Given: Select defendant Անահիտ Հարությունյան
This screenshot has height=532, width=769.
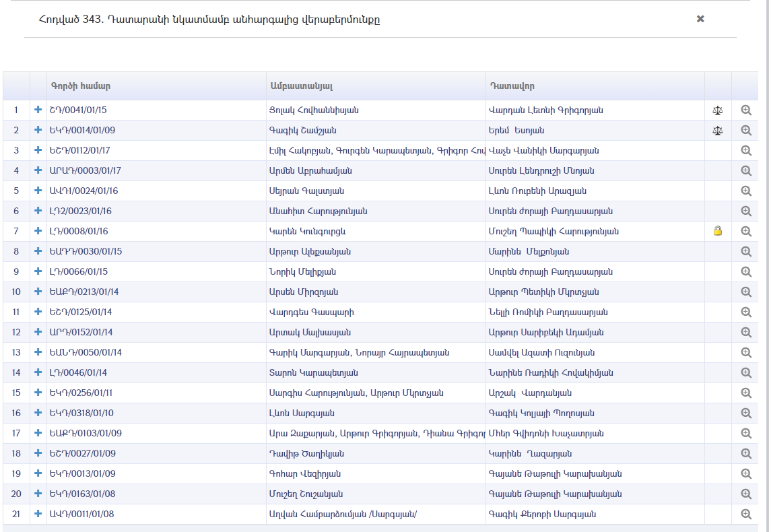Looking at the screenshot, I should 319,211.
